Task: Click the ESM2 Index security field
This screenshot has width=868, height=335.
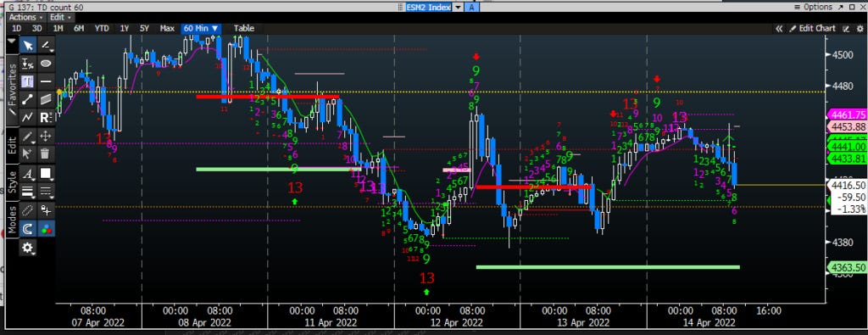Action: click(429, 7)
